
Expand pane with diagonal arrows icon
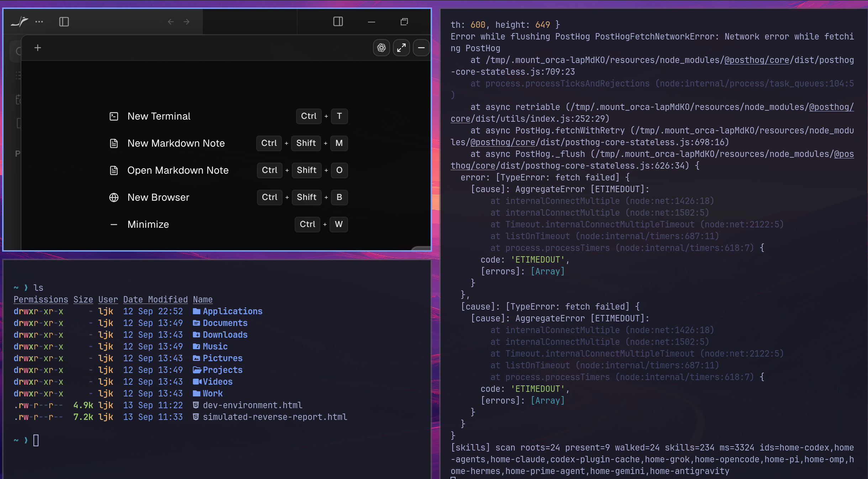pyautogui.click(x=401, y=48)
